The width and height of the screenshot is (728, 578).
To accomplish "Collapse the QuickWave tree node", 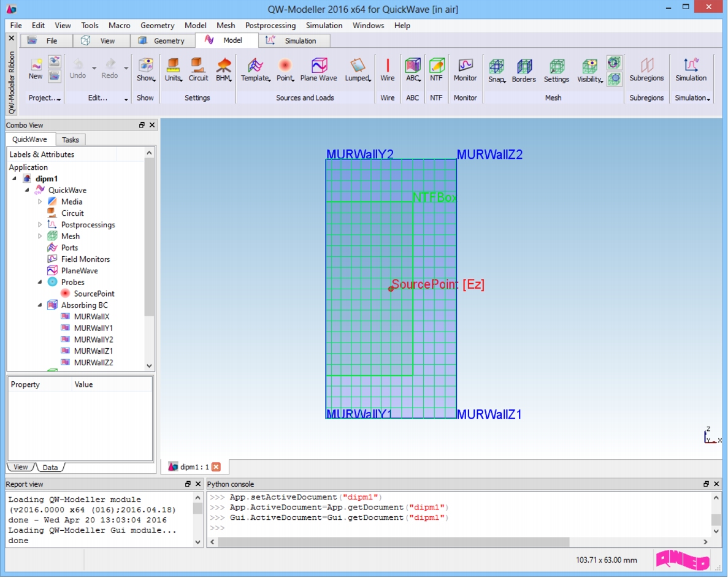I will click(27, 190).
